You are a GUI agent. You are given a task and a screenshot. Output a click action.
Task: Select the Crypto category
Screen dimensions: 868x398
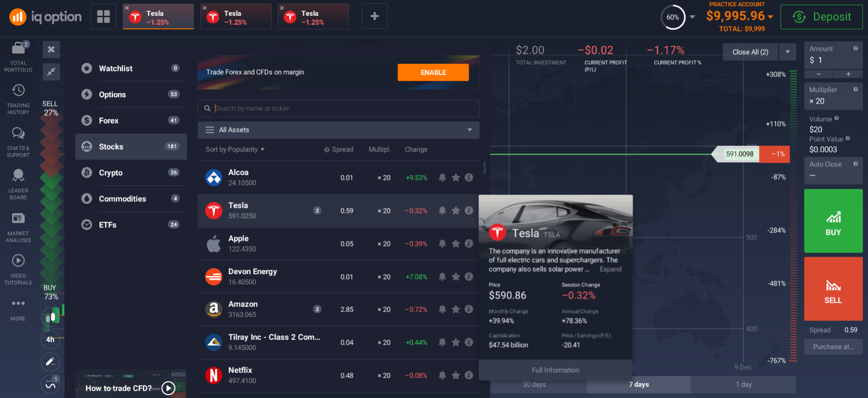131,172
